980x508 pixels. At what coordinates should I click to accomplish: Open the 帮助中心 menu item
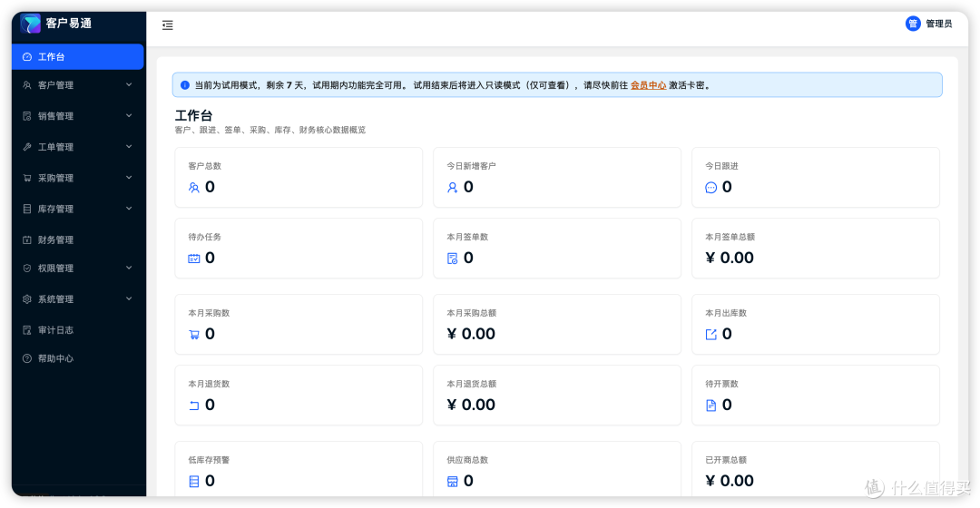[77, 358]
